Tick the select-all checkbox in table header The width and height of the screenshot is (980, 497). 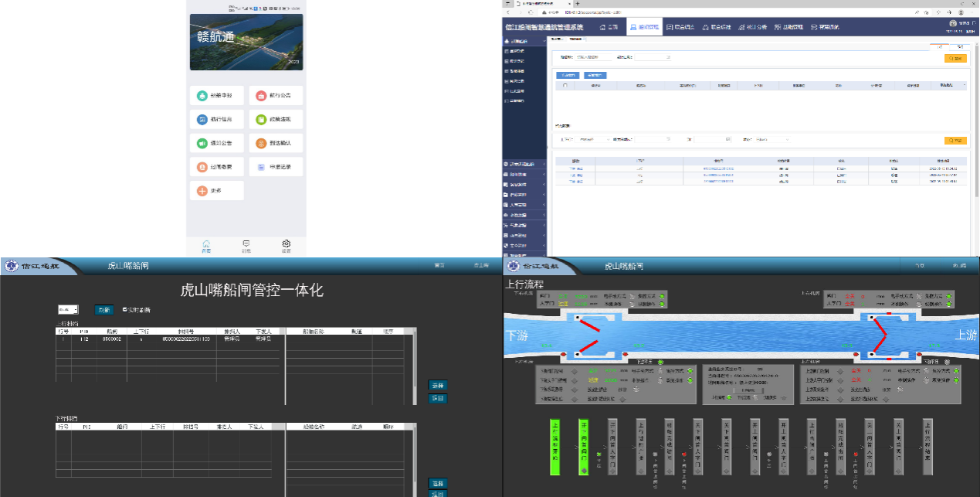tap(565, 86)
